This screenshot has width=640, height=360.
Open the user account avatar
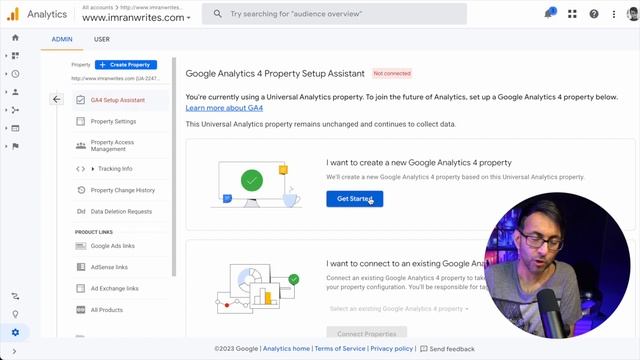click(633, 14)
